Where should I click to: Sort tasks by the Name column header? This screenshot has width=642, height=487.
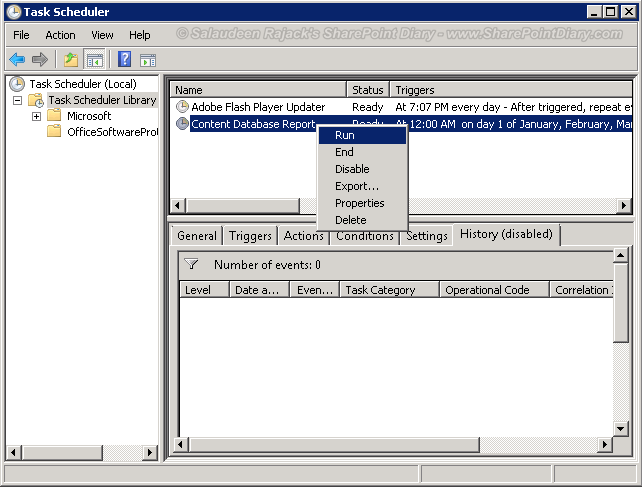click(258, 90)
